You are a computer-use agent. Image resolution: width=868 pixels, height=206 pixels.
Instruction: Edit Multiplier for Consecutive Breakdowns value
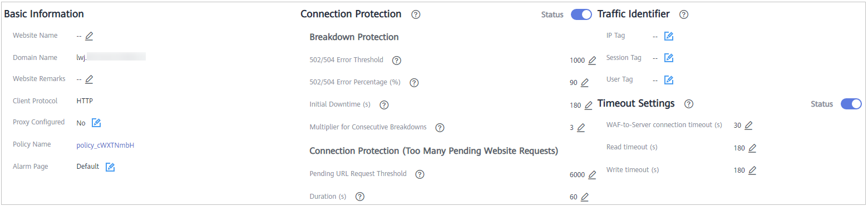click(581, 128)
